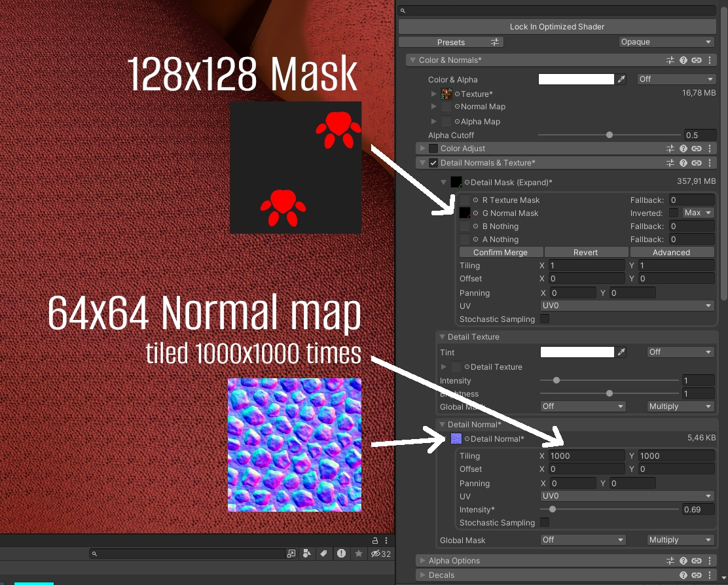Screen dimensions: 728x585
Task: Open presets icon on Detail Normals & Texture header
Action: (x=670, y=163)
